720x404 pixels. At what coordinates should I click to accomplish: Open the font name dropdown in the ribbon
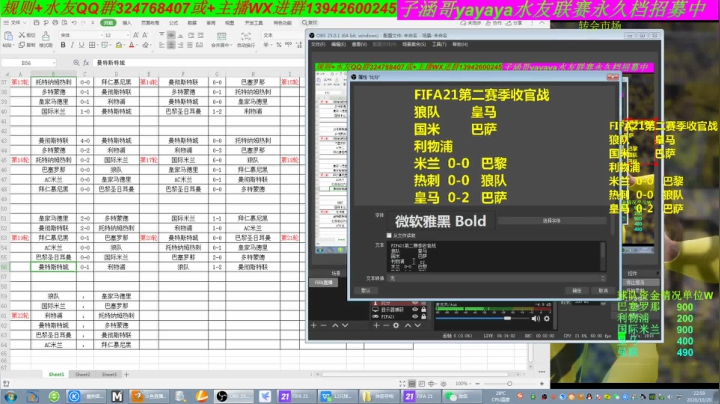(x=101, y=35)
